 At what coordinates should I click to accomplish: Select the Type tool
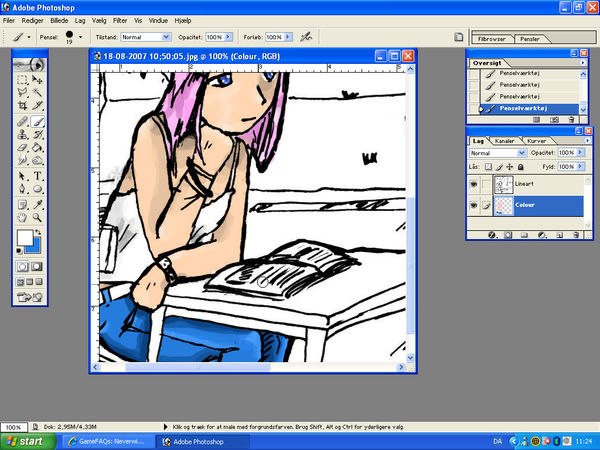coord(37,176)
